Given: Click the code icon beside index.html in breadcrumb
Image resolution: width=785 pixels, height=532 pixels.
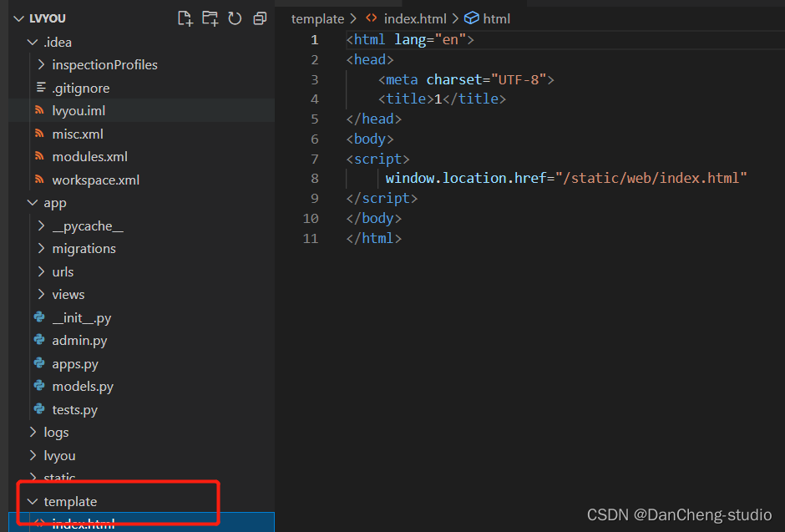Looking at the screenshot, I should tap(371, 18).
